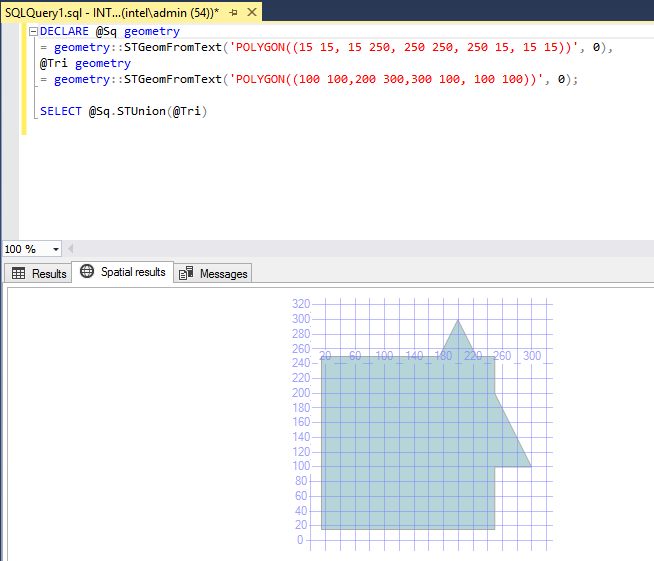Click the 300 label on the horizontal axis
Viewport: 654px width, 561px height.
532,356
